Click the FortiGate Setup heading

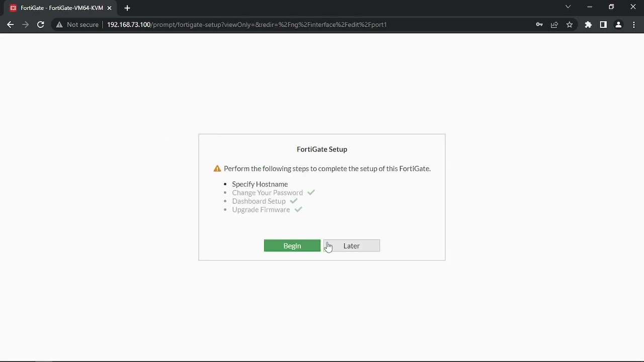tap(322, 149)
